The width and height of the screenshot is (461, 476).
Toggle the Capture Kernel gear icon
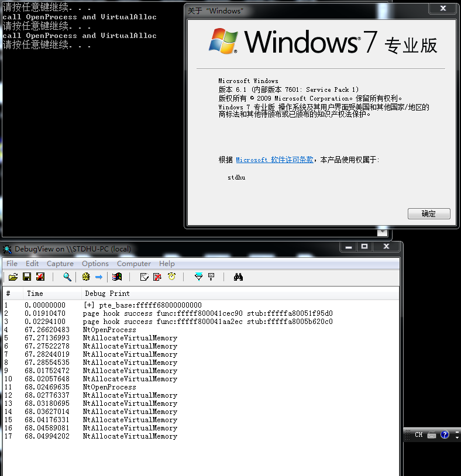86,277
